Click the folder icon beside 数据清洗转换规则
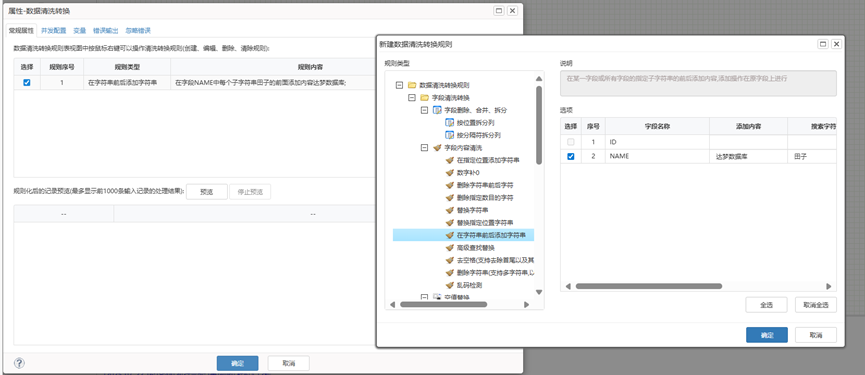The image size is (865, 375). [412, 85]
